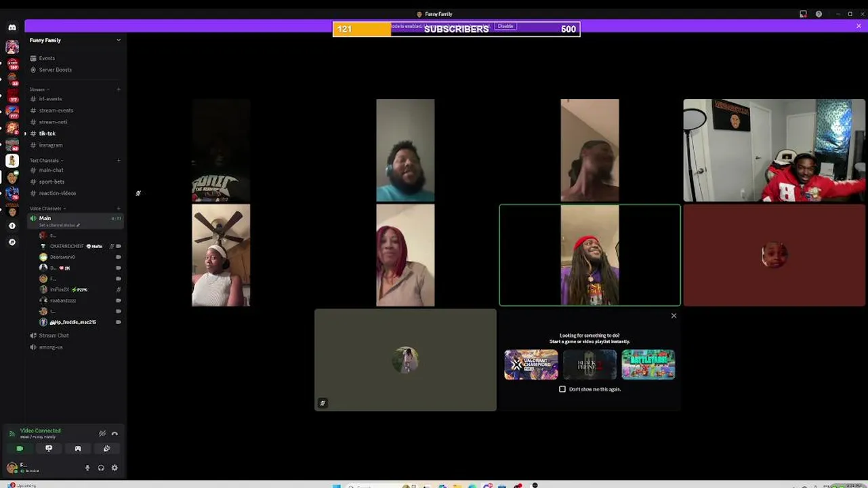This screenshot has height=488, width=868.
Task: Open the irl-events channel
Action: [x=75, y=99]
